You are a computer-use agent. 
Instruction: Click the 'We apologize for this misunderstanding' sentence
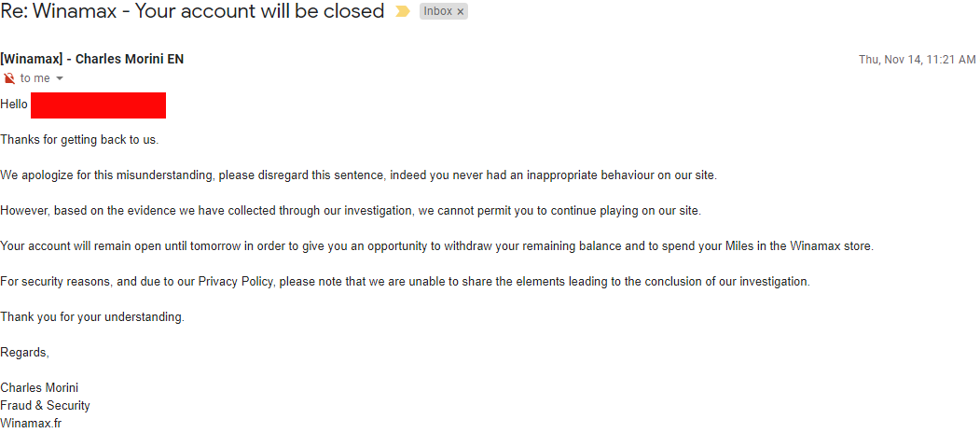pos(358,175)
